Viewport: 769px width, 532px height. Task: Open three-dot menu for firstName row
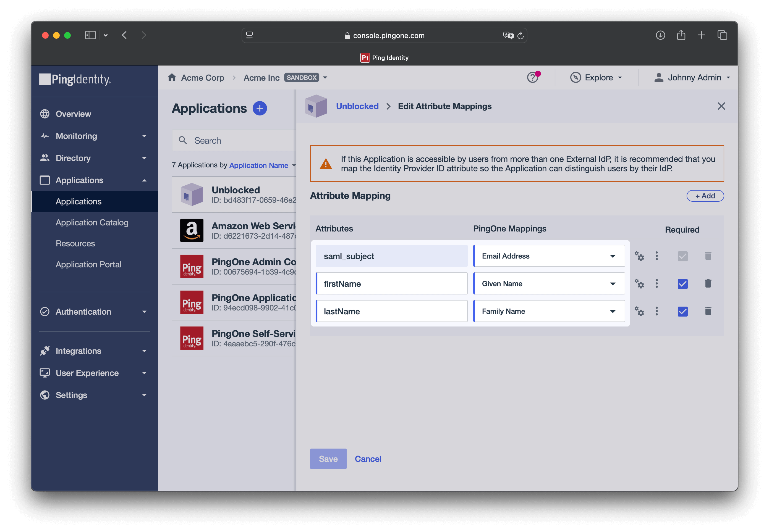656,284
